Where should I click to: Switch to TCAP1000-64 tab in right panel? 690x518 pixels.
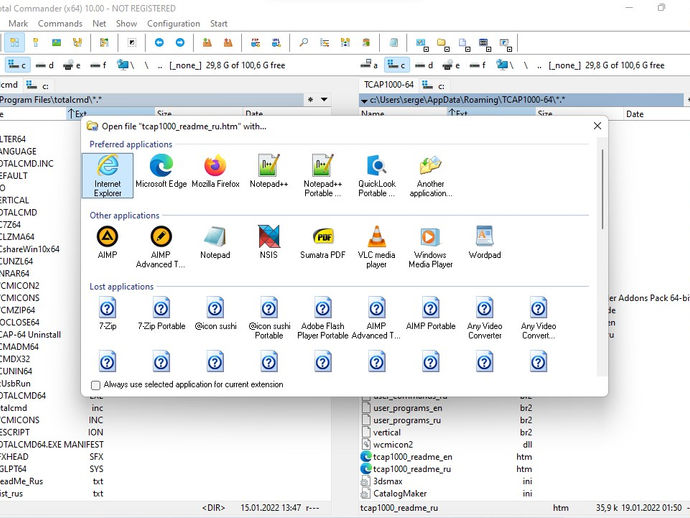click(x=389, y=84)
